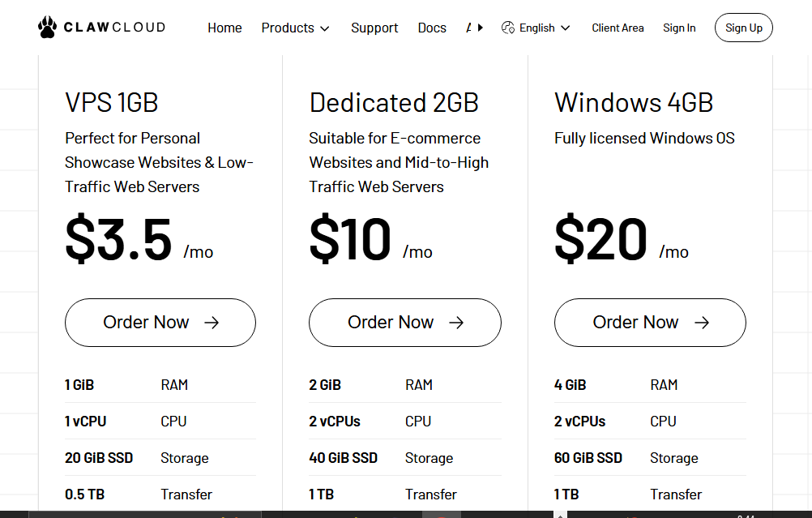Click the chevron next to Products
Viewport: 812px width, 518px height.
click(x=325, y=28)
